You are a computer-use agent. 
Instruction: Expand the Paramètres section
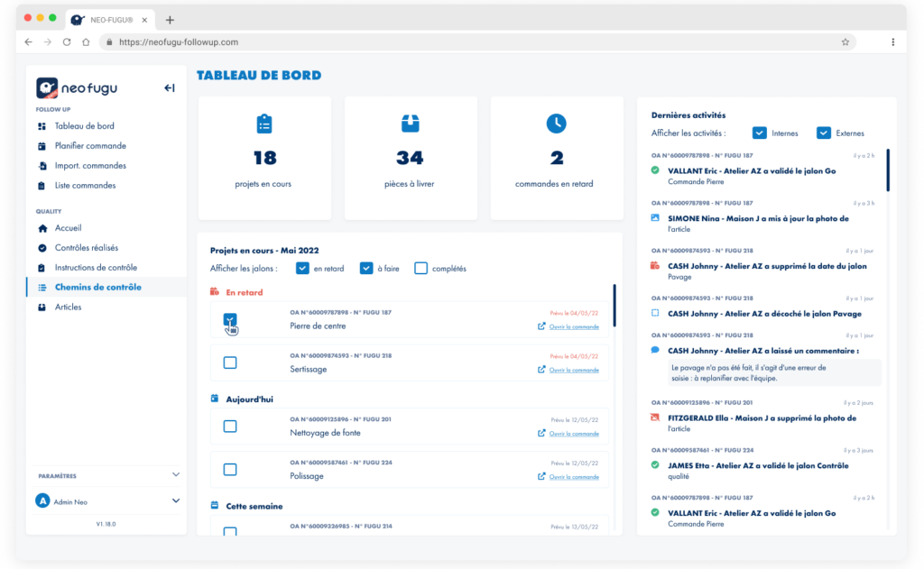click(106, 475)
